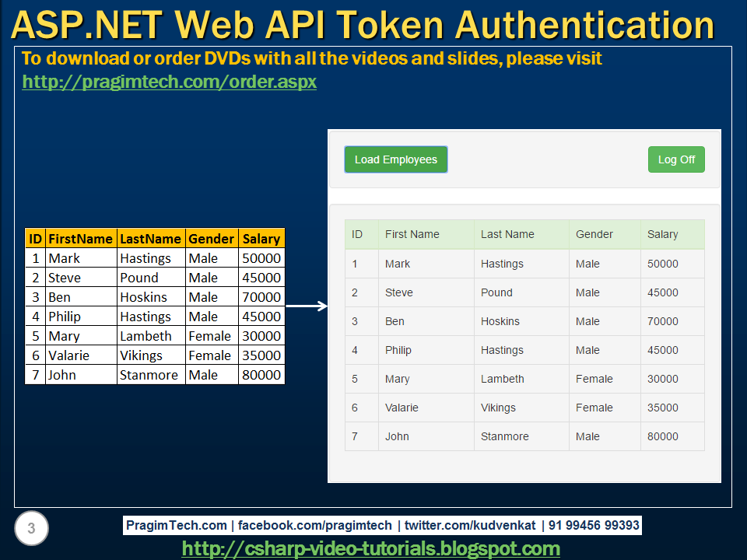Screen dimensions: 747x560
Task: Click the LastName header in the orange-header table
Action: (150, 239)
